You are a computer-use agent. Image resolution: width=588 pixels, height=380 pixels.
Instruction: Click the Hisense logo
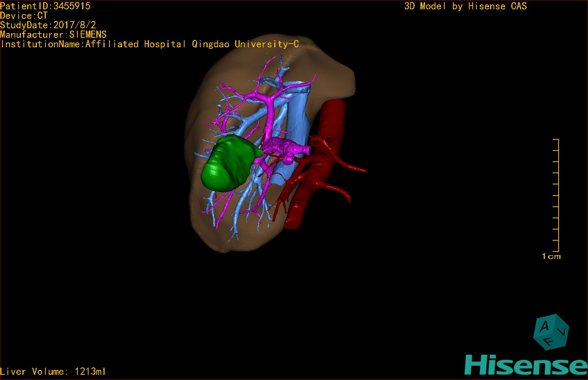[x=526, y=364]
